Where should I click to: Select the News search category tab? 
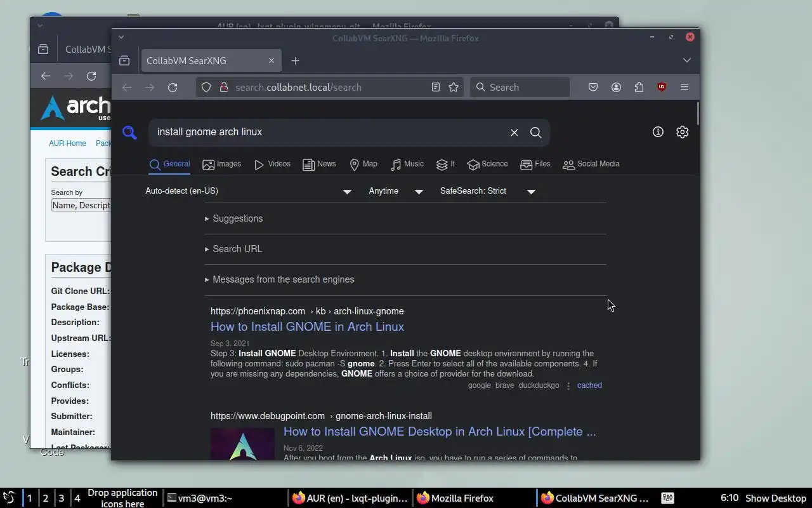(319, 164)
